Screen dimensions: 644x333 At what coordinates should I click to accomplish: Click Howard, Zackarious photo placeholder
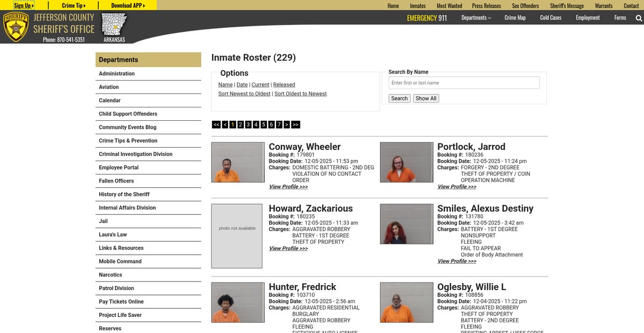[x=237, y=236]
